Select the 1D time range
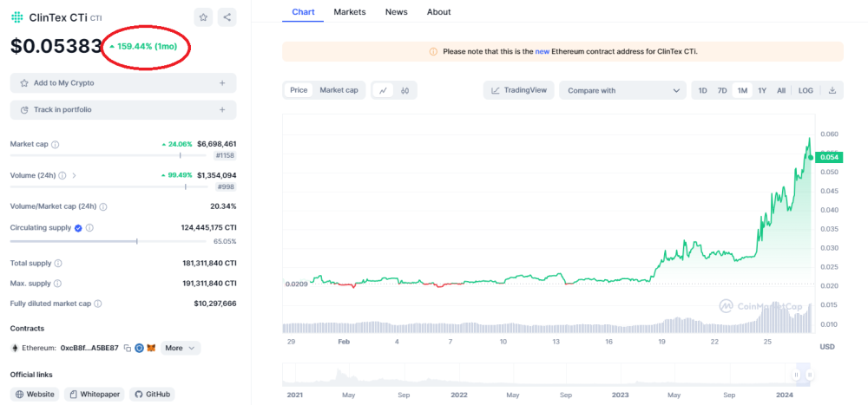868x405 pixels. coord(702,90)
